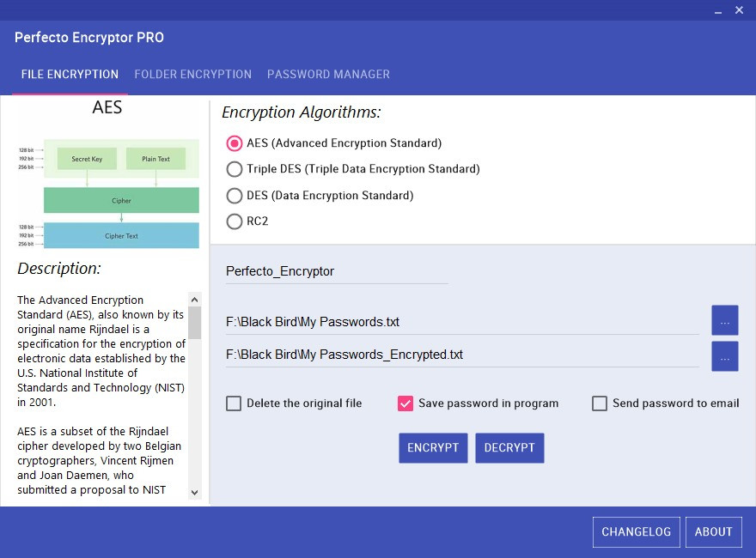Click the Encryption Algorithms heading
Image resolution: width=756 pixels, height=558 pixels.
pos(302,112)
